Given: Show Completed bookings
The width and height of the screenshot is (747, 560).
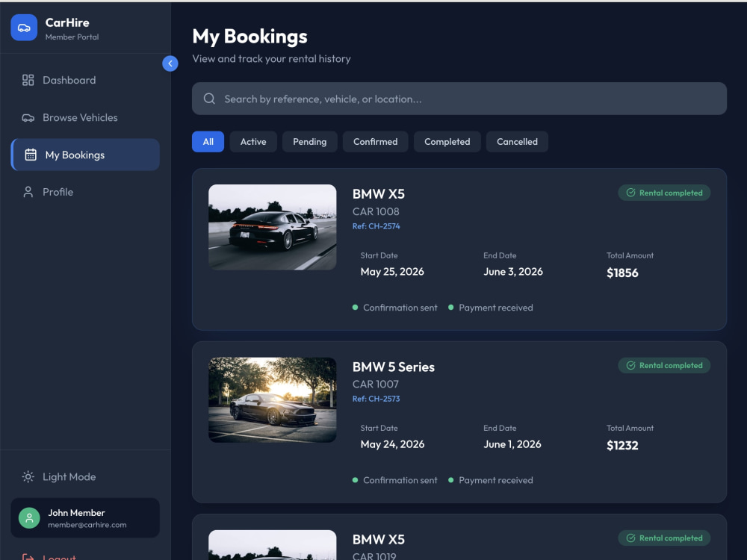Looking at the screenshot, I should pyautogui.click(x=447, y=142).
